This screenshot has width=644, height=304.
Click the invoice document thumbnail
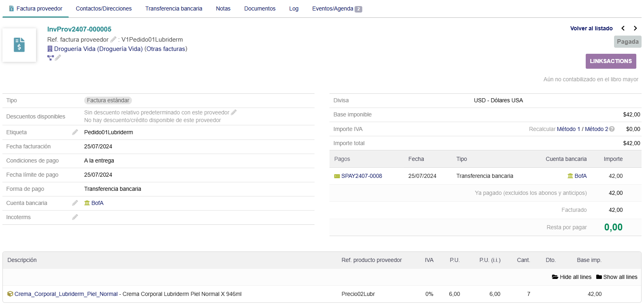coord(19,45)
